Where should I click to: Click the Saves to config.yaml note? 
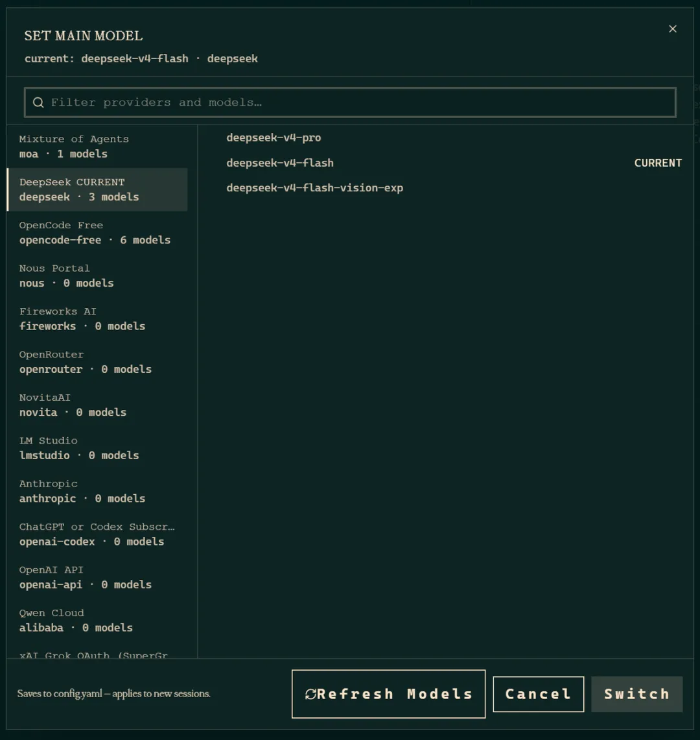(113, 693)
